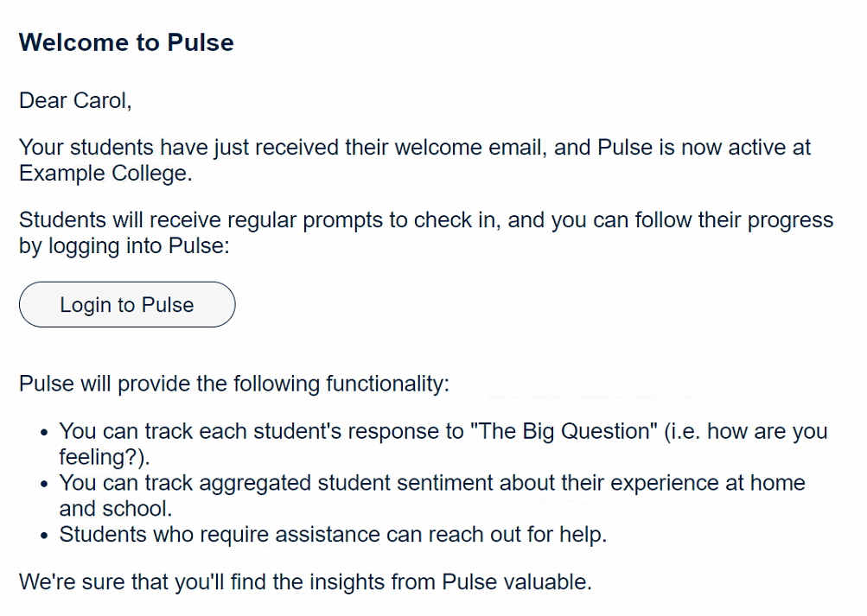The height and width of the screenshot is (616, 867).
Task: Click the 'feeling?).' continuation line
Action: (x=105, y=457)
